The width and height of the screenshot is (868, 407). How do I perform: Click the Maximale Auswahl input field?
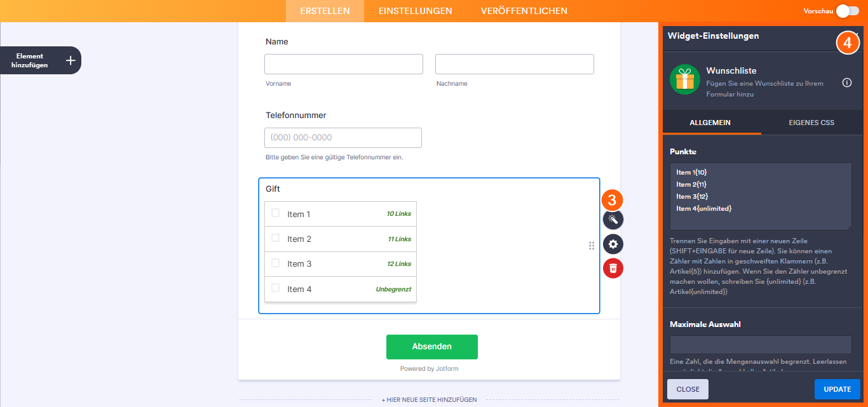tap(761, 345)
